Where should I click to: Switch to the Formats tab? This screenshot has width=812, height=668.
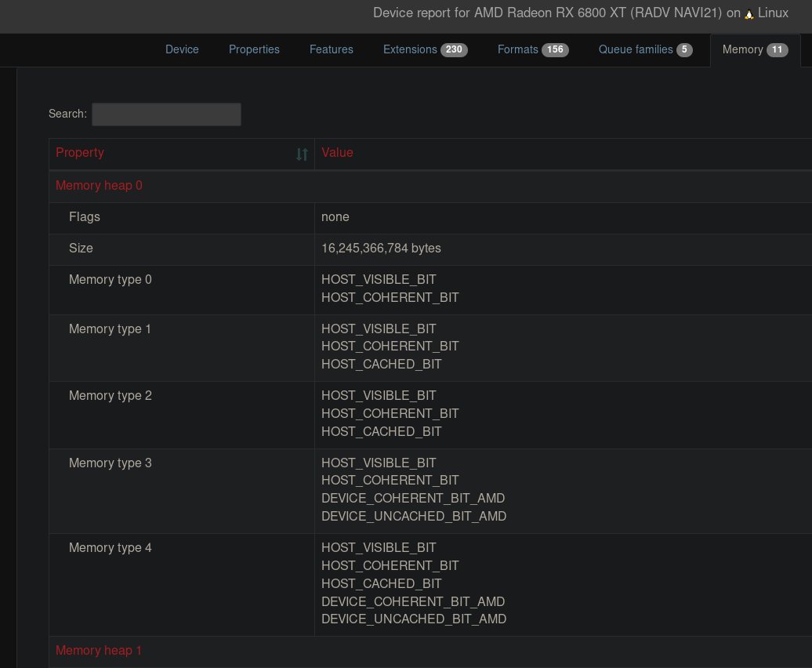click(533, 49)
